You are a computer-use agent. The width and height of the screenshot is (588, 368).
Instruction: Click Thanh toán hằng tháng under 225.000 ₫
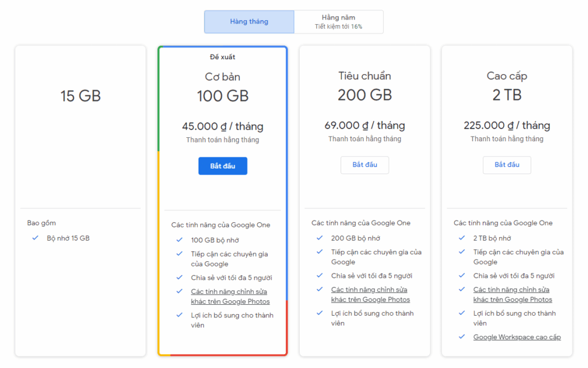coord(507,139)
